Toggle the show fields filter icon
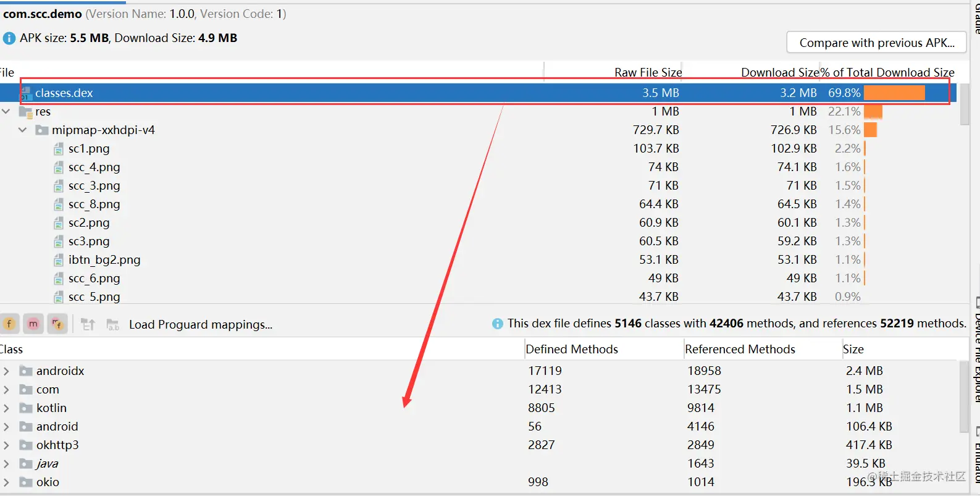The height and width of the screenshot is (496, 980). click(9, 324)
